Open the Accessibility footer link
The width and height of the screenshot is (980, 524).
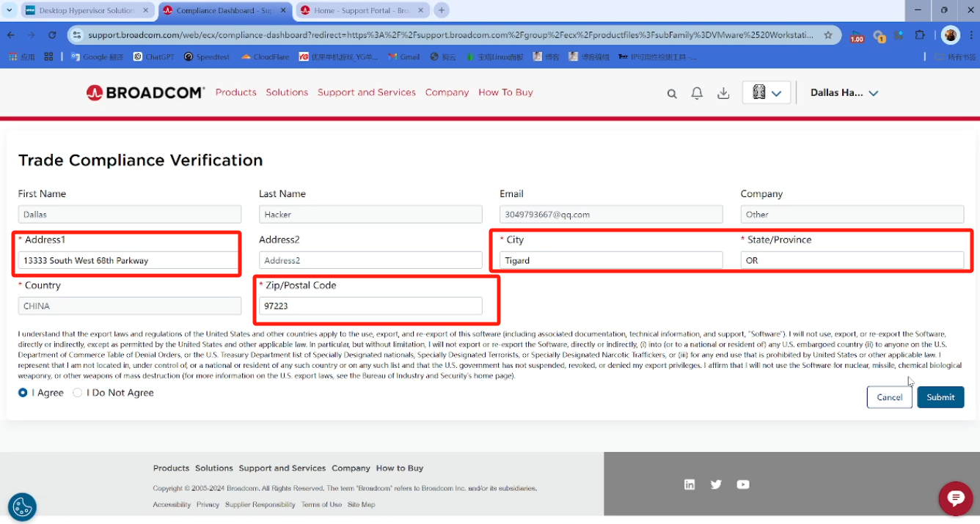[172, 504]
